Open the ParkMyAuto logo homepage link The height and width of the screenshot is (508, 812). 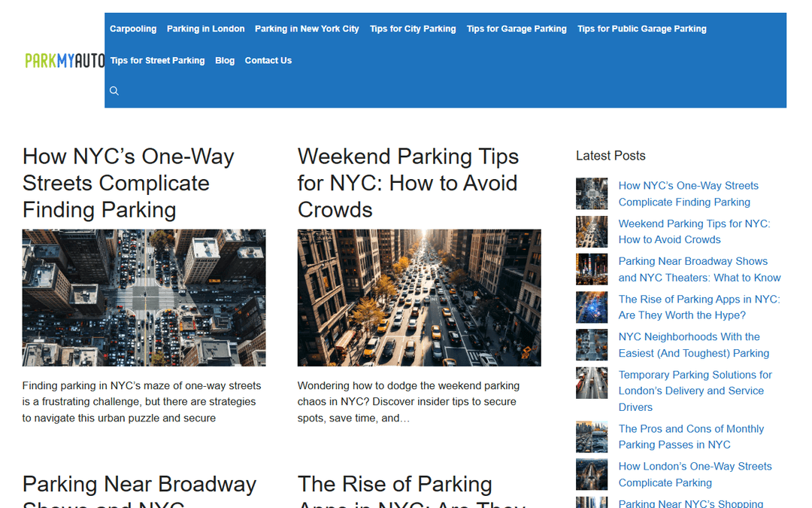coord(65,61)
